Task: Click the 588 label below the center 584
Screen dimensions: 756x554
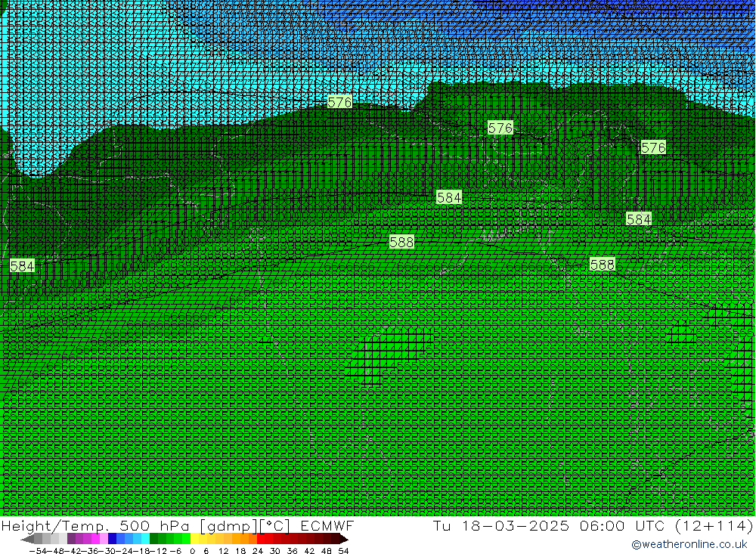Action: pos(401,242)
